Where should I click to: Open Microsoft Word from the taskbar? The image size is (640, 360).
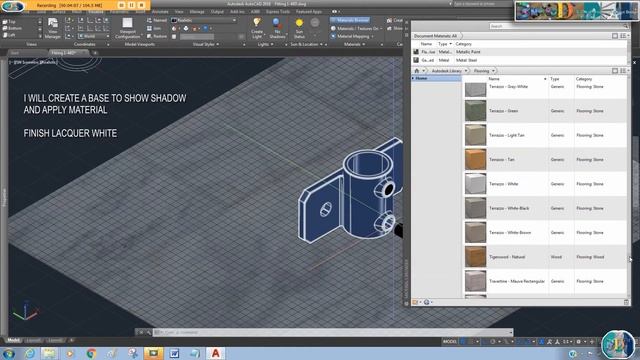(x=174, y=353)
